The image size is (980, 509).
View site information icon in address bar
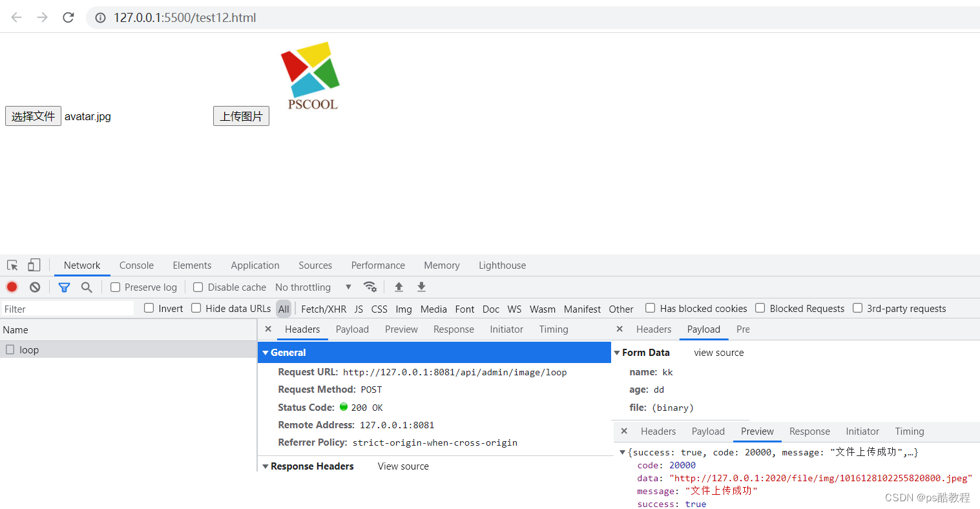point(101,18)
